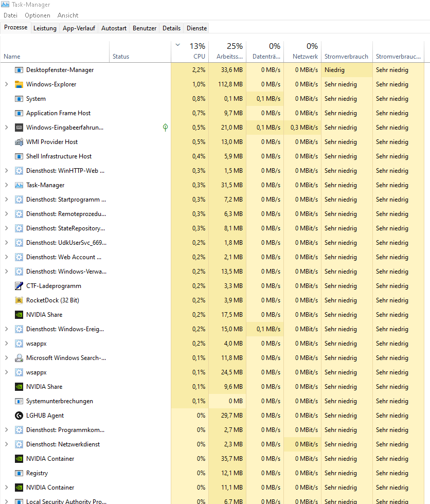Expand the NVIDIA Container row with 11,1 MB

click(x=6, y=488)
